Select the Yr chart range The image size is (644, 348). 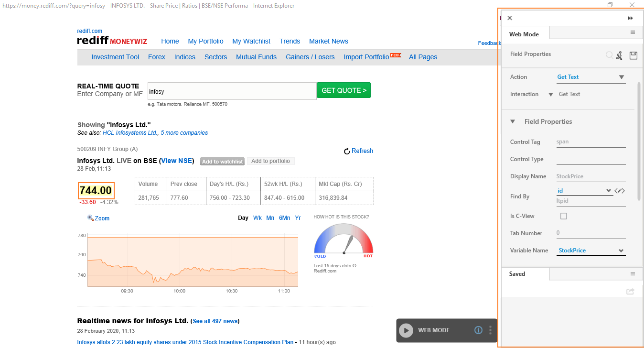(x=298, y=218)
